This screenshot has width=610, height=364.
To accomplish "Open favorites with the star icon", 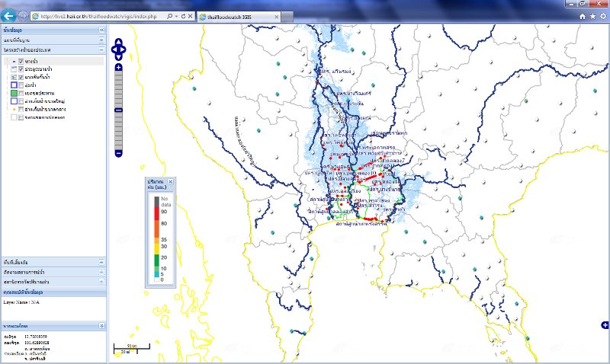I will [592, 15].
